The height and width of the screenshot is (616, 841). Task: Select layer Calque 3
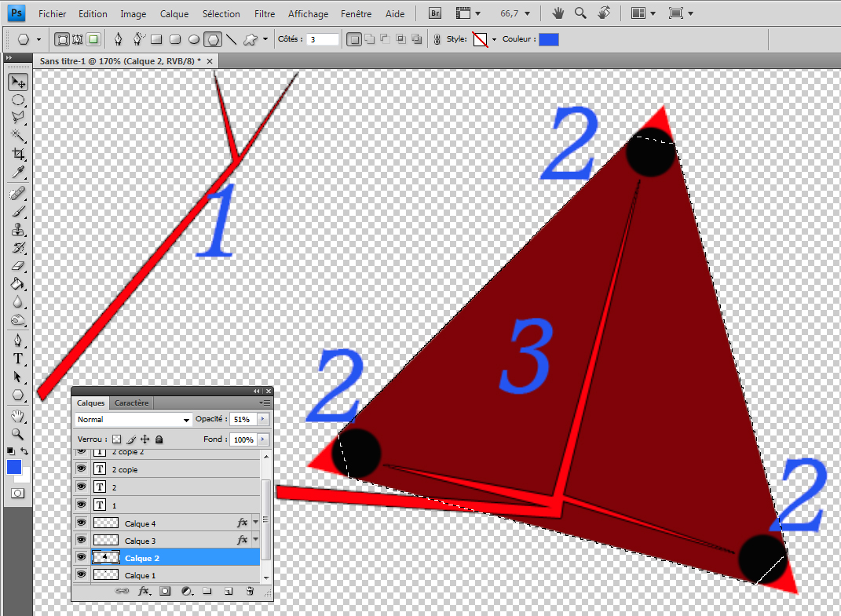pos(166,540)
